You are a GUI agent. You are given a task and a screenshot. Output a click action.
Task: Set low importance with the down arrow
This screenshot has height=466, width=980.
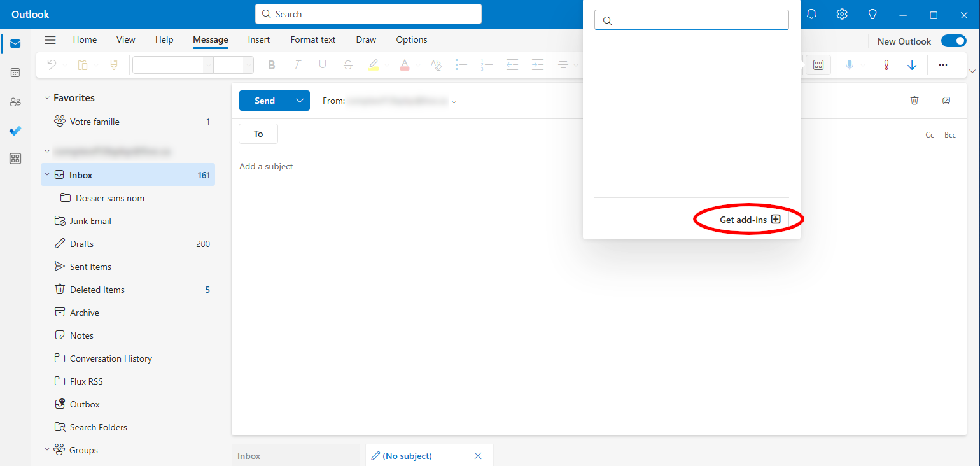coord(912,65)
